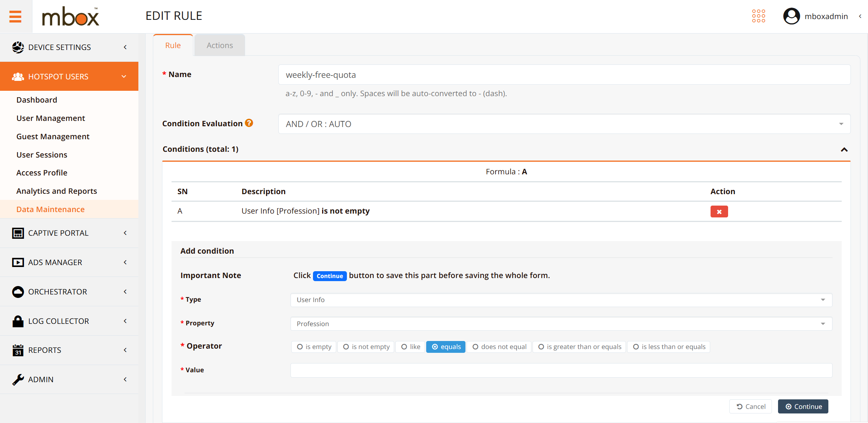Image resolution: width=868 pixels, height=423 pixels.
Task: Select the "does not equal" operator
Action: (499, 347)
